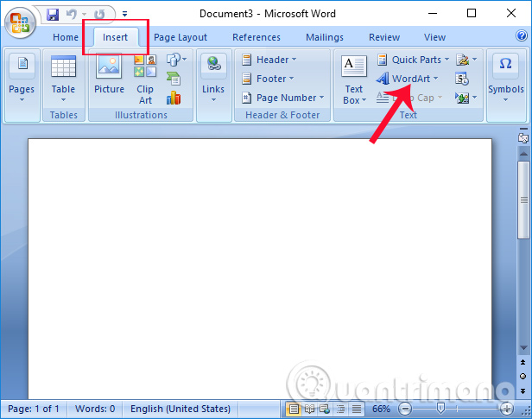Select the View tab
Viewport: 532px width, 419px height.
coord(434,37)
